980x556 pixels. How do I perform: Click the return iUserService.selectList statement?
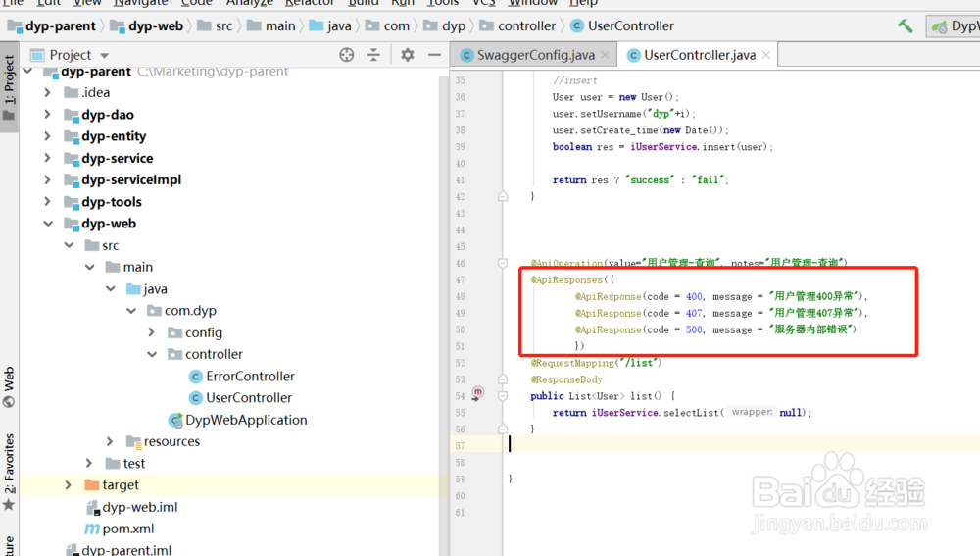point(682,413)
